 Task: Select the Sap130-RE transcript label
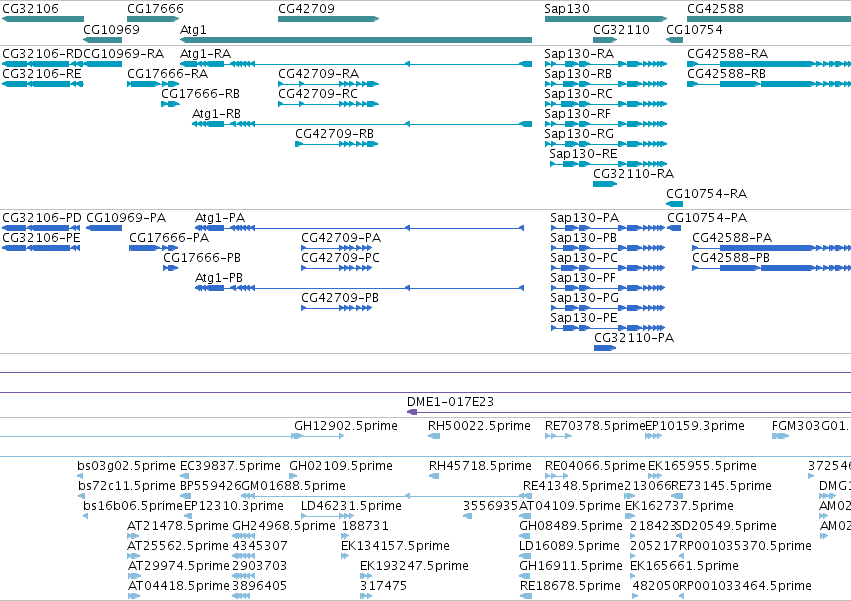(x=583, y=154)
